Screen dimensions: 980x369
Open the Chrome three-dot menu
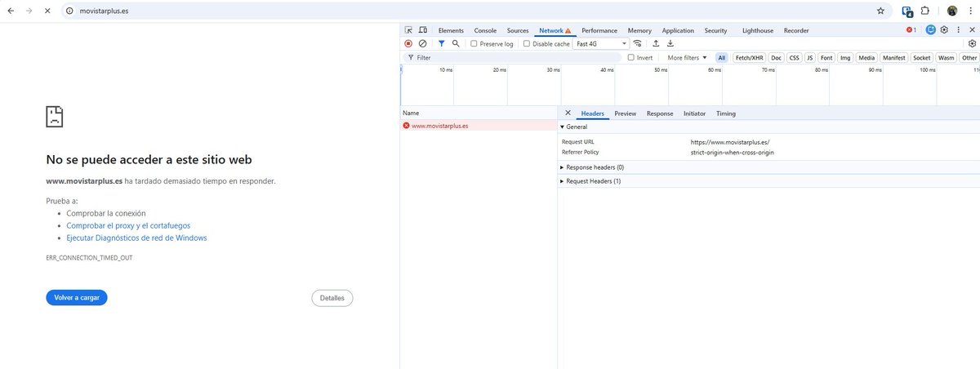point(969,11)
